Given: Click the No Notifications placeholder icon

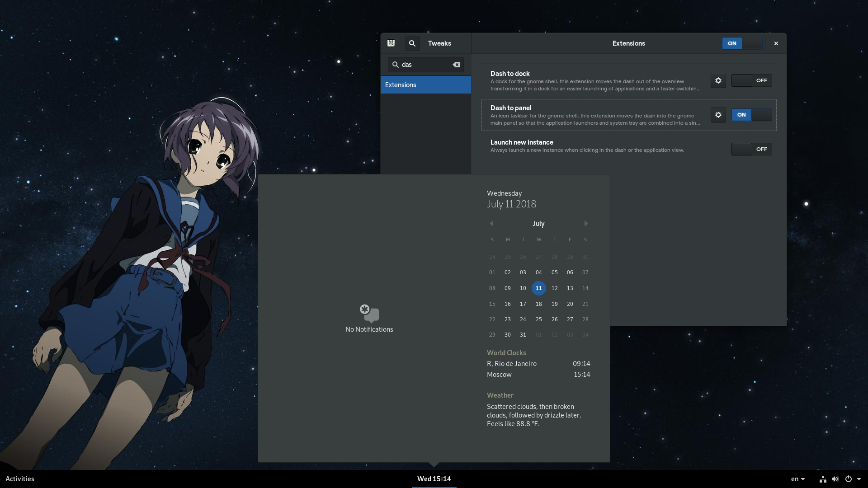Looking at the screenshot, I should pos(369,313).
